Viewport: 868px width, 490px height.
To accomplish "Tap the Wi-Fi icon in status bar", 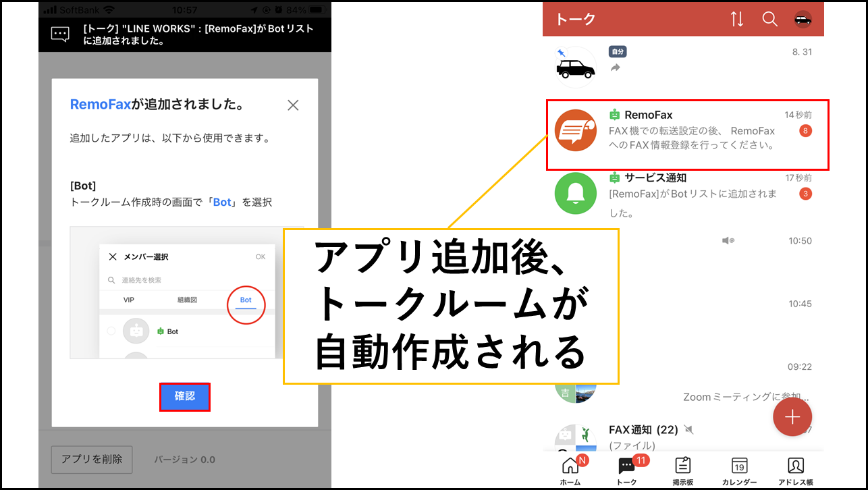I will pyautogui.click(x=110, y=11).
